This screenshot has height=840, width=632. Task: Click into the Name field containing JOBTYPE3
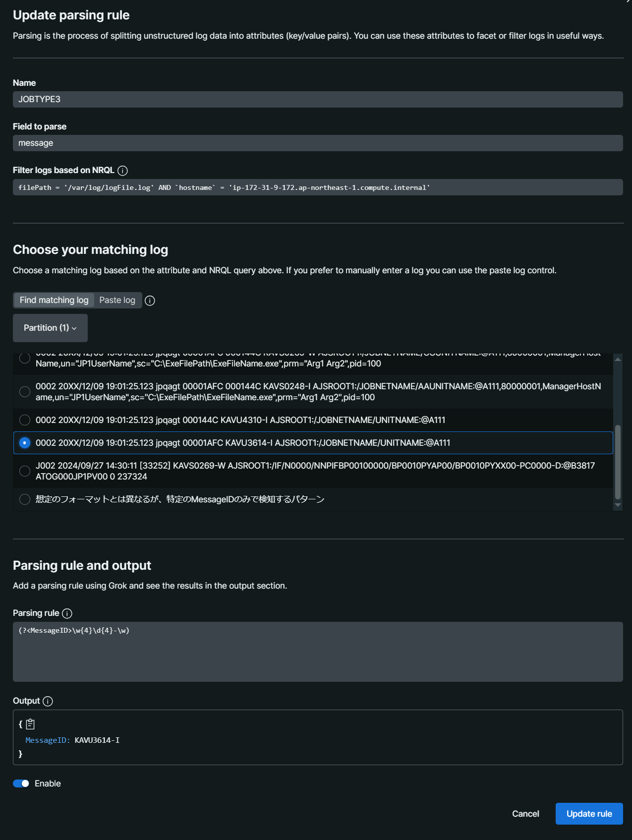[x=318, y=99]
